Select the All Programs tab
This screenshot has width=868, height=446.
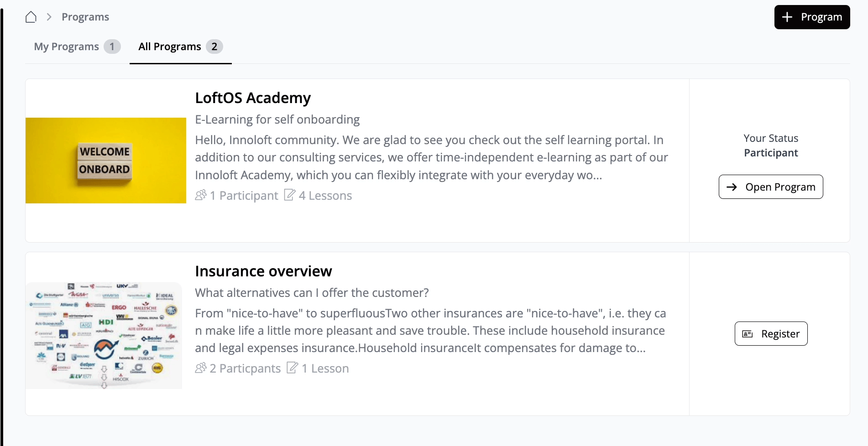coord(170,47)
